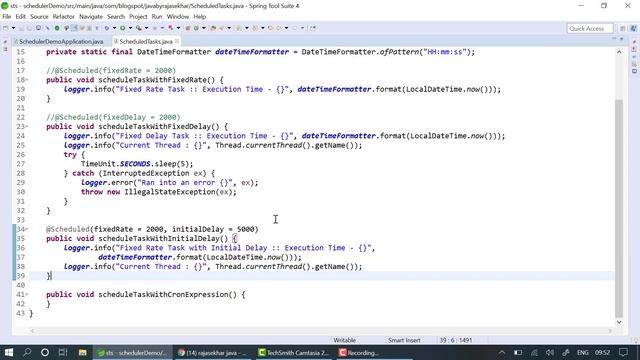Click the green Boot Dashboard toolbar icon
Viewport: 640px width, 360px height.
point(57,28)
